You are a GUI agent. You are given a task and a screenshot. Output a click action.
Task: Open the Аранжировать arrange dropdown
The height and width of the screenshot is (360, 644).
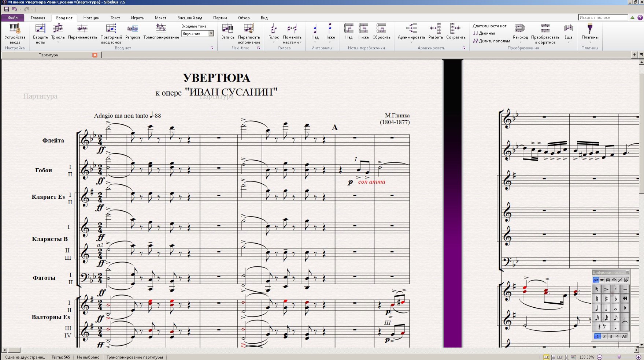click(x=411, y=34)
